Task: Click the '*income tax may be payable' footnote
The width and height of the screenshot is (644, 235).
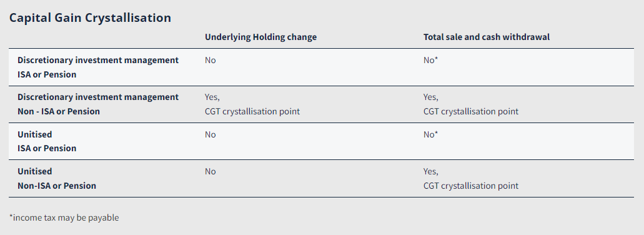Action: (x=64, y=217)
